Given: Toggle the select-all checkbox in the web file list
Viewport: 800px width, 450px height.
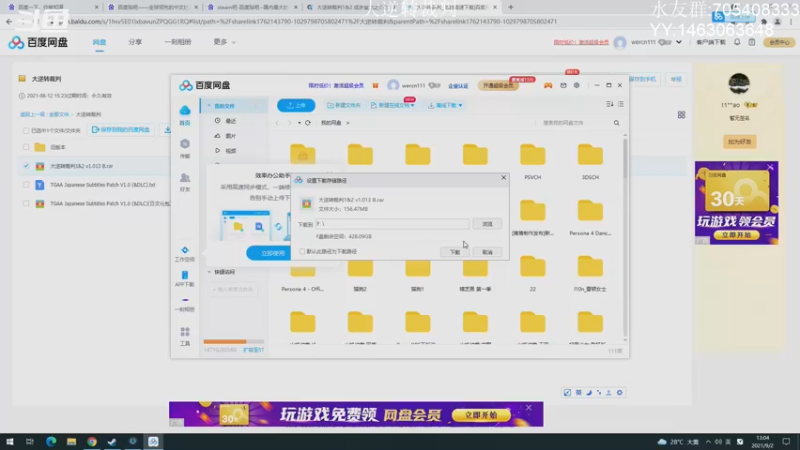Looking at the screenshot, I should 26,131.
